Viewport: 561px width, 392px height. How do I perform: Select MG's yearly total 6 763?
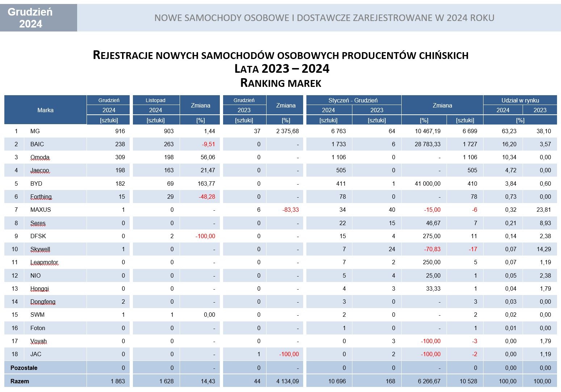338,131
